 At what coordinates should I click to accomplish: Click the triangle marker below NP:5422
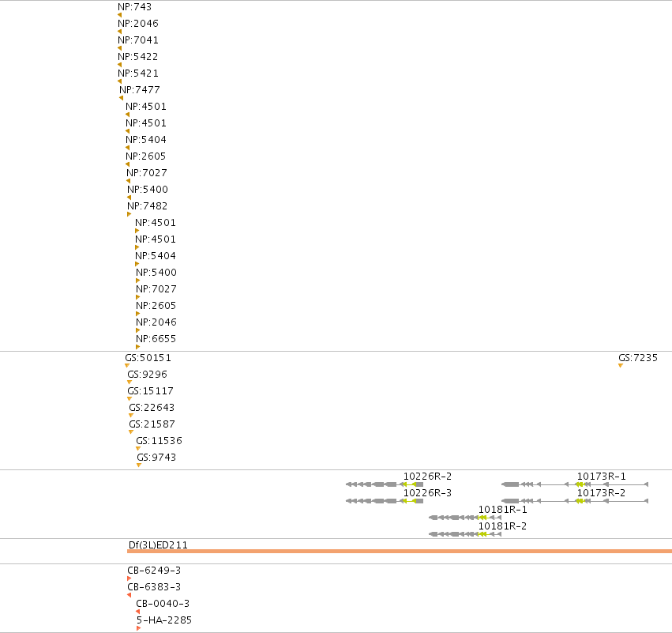(119, 65)
